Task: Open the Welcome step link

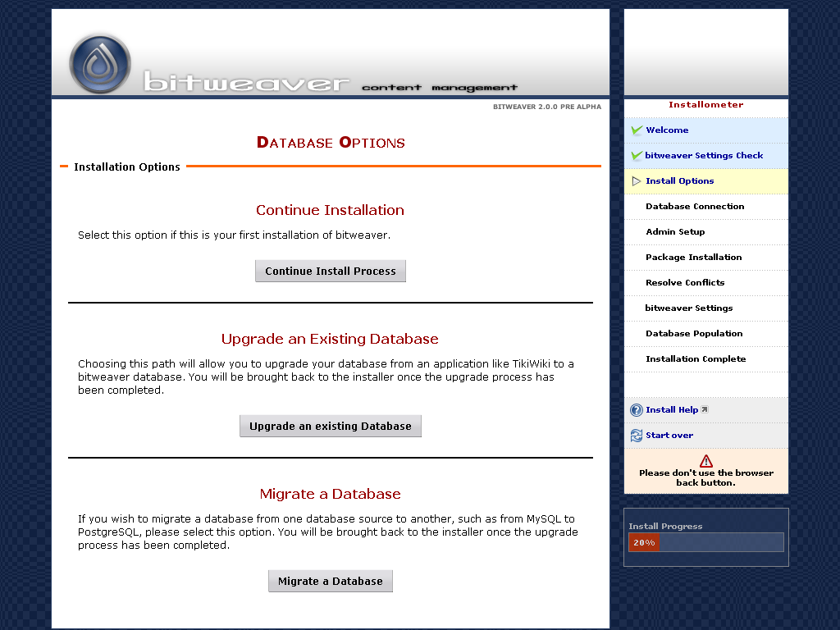Action: coord(667,130)
